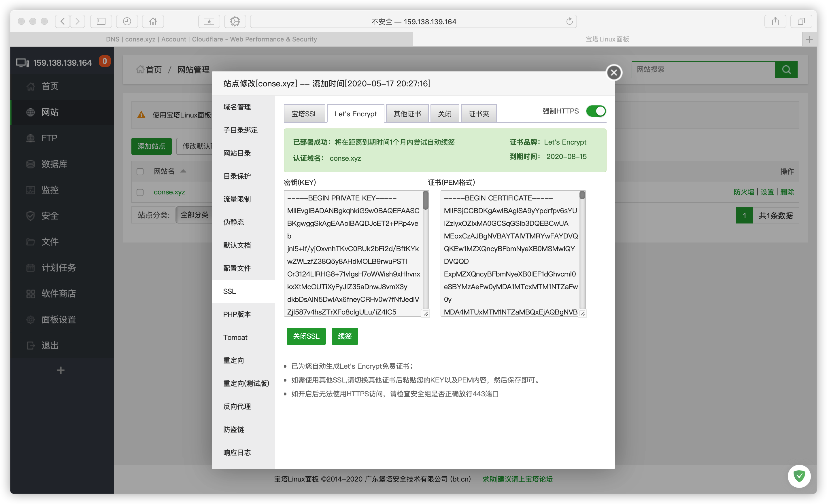The height and width of the screenshot is (504, 827).
Task: Open 防盗链 in dialog menu
Action: 243,429
